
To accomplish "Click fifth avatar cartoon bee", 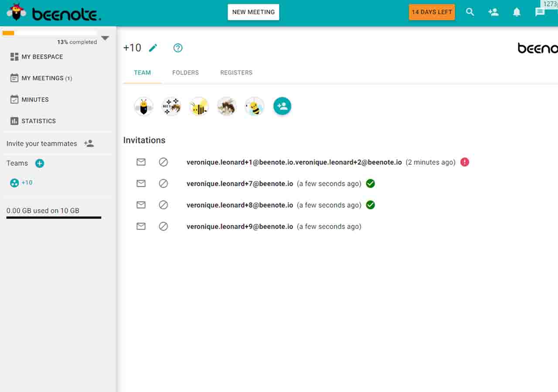I will (255, 106).
